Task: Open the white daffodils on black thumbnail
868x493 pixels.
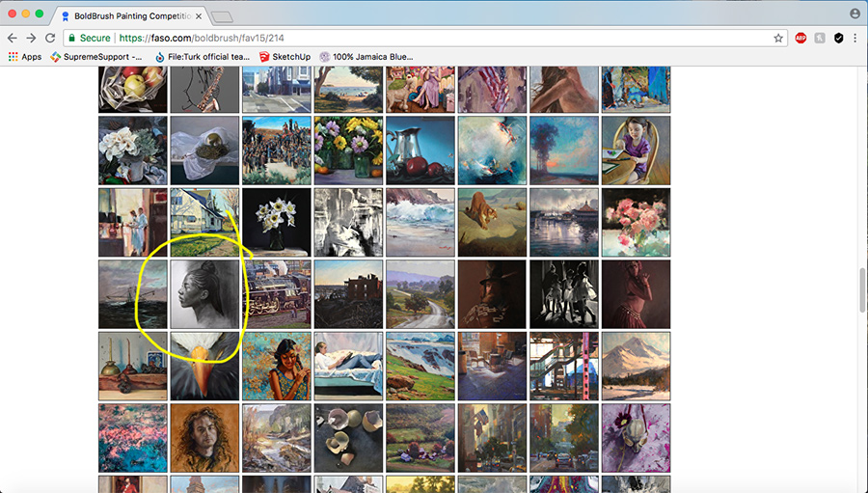Action: [x=277, y=222]
